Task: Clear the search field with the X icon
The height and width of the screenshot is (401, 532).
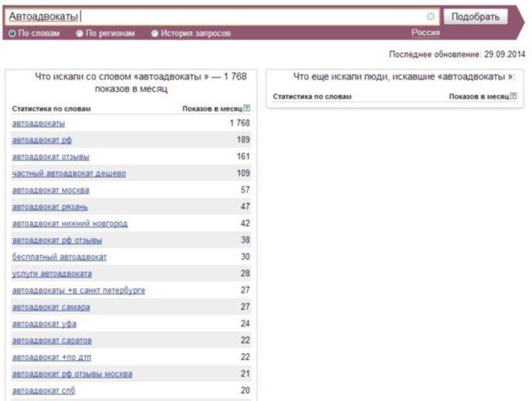Action: [431, 16]
